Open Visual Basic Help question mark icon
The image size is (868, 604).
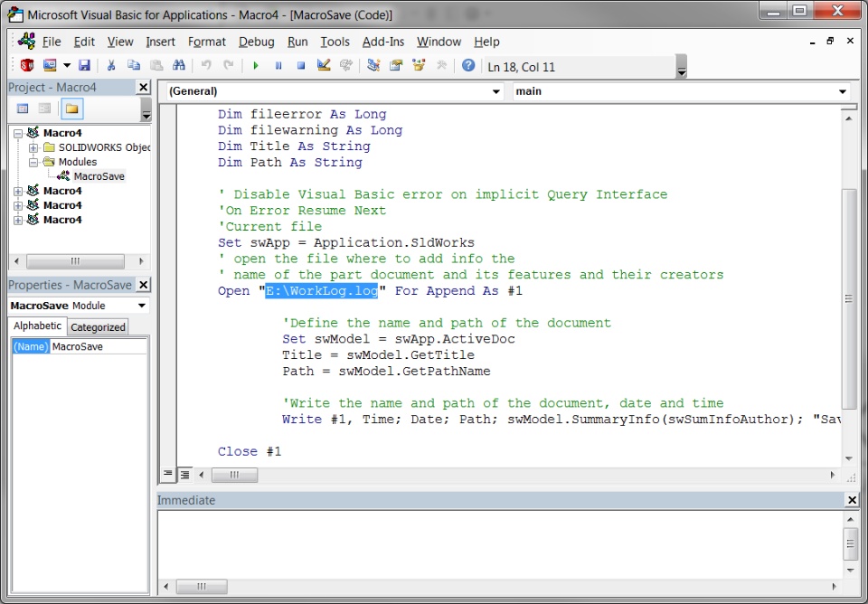[468, 65]
